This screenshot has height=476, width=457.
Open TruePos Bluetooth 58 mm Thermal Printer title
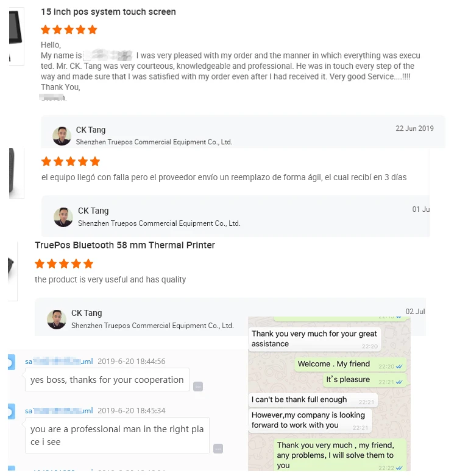coord(125,245)
